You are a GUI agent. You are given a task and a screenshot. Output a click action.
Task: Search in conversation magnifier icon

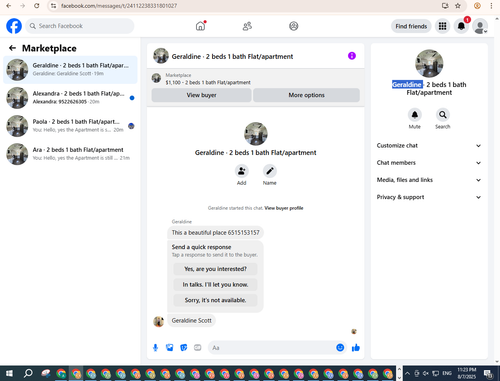(443, 115)
